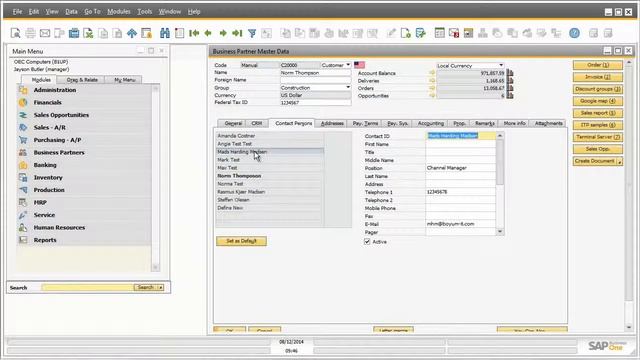Viewport: 640px width, 360px height.
Task: Click the Send Email envelope icon
Action: (x=45, y=33)
